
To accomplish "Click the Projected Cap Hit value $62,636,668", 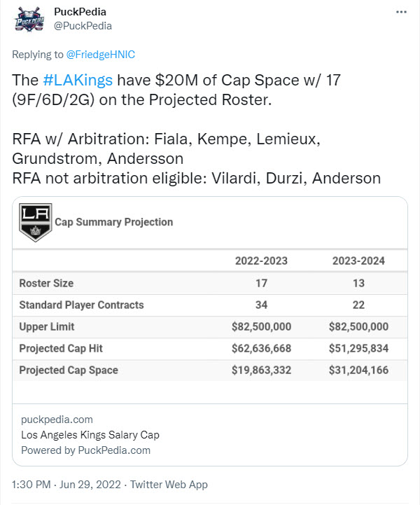I will click(x=261, y=348).
